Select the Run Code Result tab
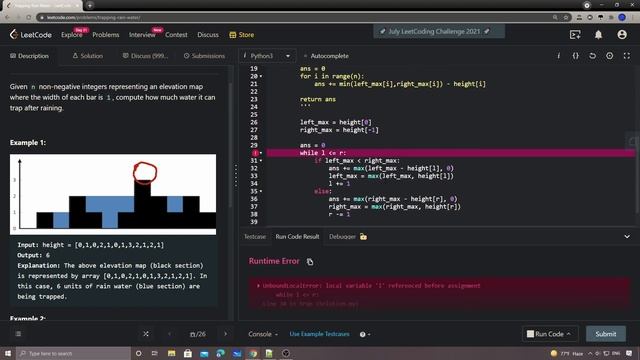 pos(297,236)
